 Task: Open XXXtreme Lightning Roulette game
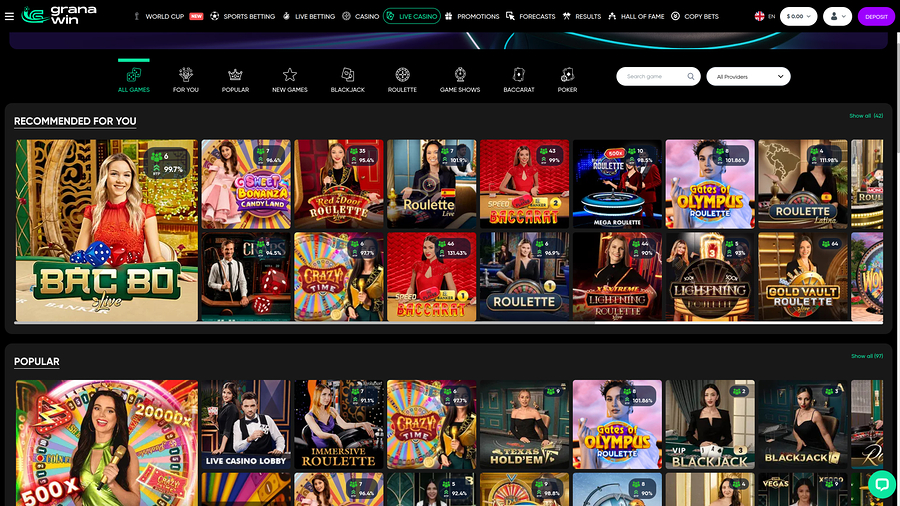[617, 277]
